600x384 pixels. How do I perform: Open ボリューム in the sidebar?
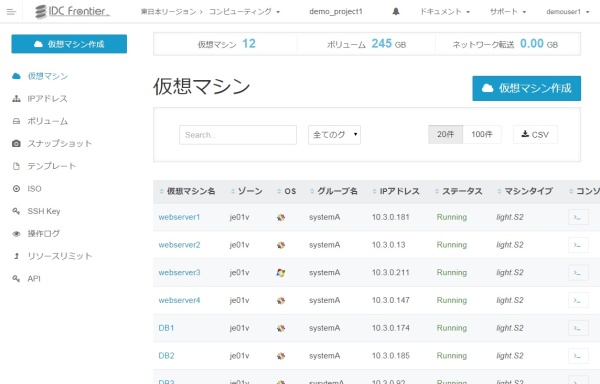(x=47, y=121)
